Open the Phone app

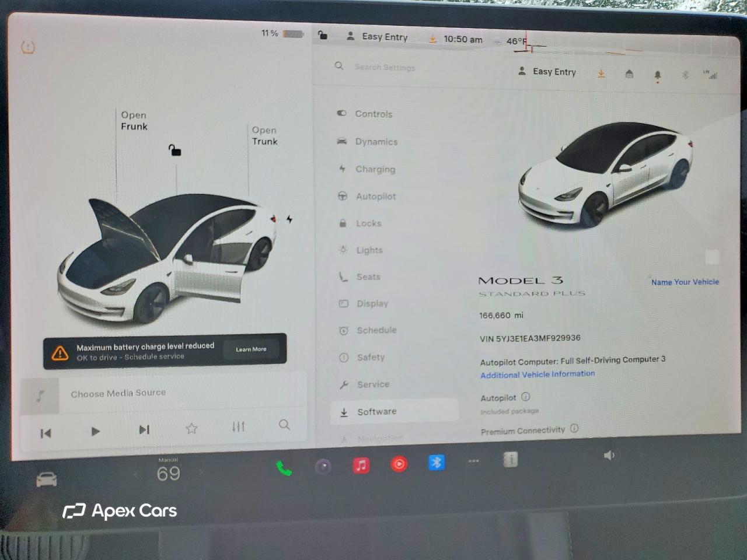click(284, 468)
